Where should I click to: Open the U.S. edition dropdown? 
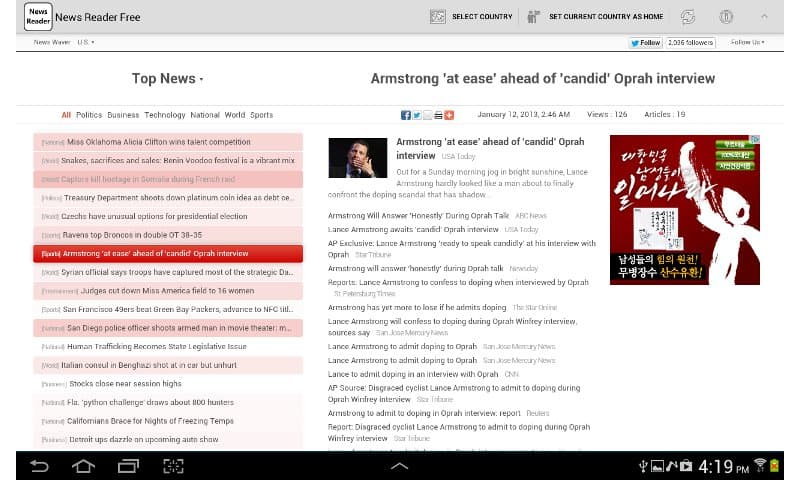tap(86, 42)
